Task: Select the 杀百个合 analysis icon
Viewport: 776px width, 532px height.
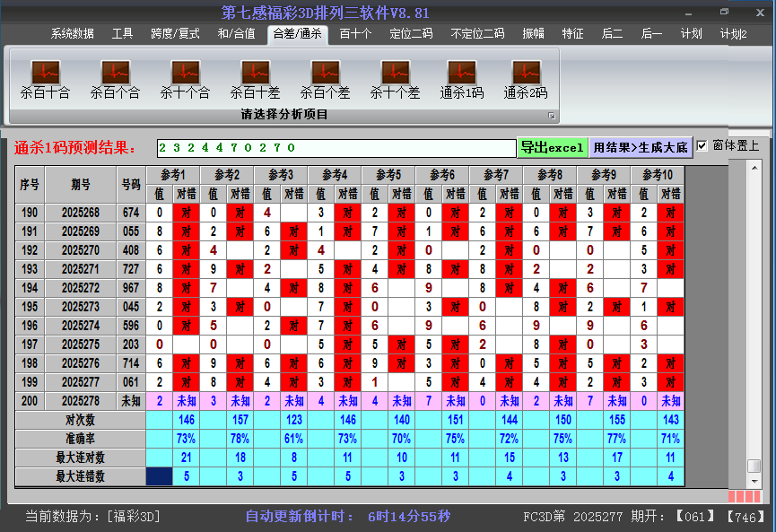Action: (x=114, y=81)
